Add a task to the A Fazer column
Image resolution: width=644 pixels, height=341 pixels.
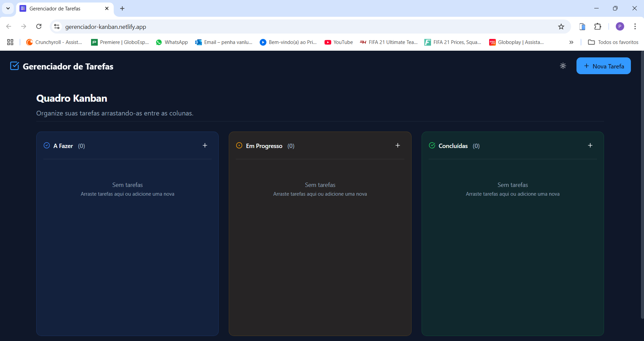[205, 145]
